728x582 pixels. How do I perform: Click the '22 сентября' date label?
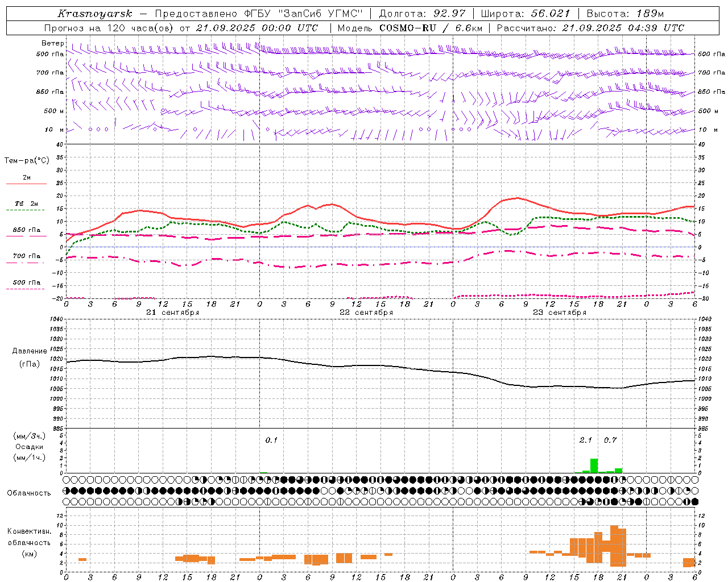pyautogui.click(x=366, y=313)
